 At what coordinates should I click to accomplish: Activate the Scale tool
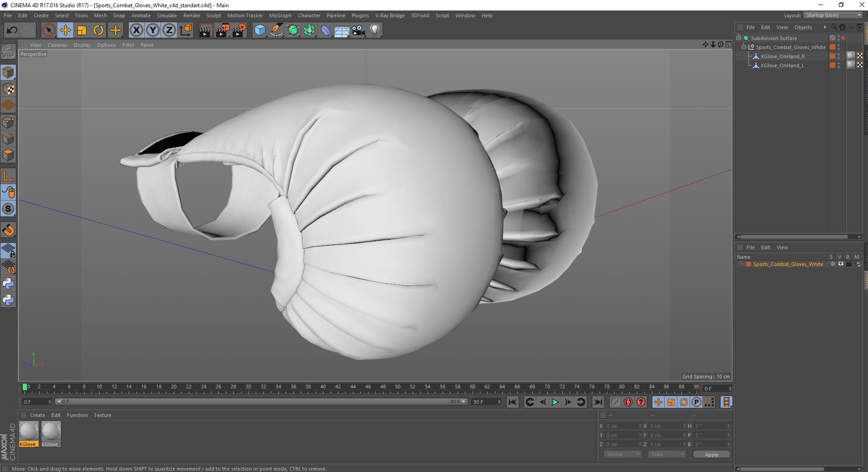click(x=82, y=30)
